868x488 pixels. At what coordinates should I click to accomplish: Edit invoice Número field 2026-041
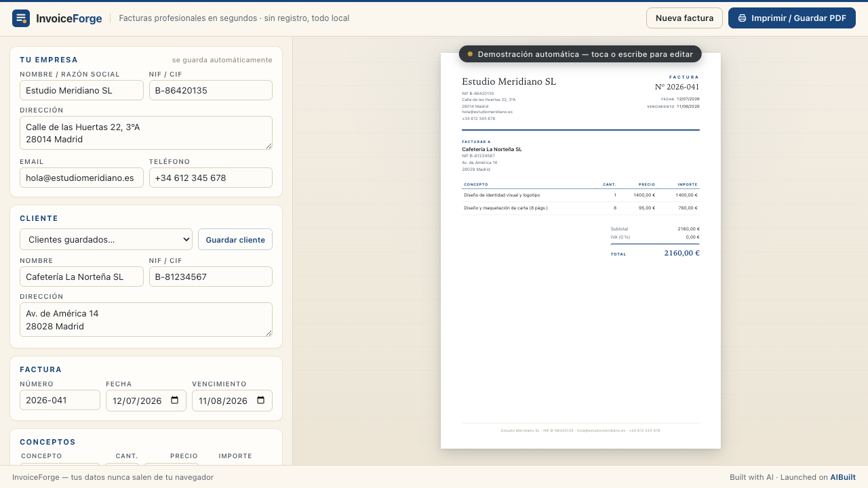60,400
